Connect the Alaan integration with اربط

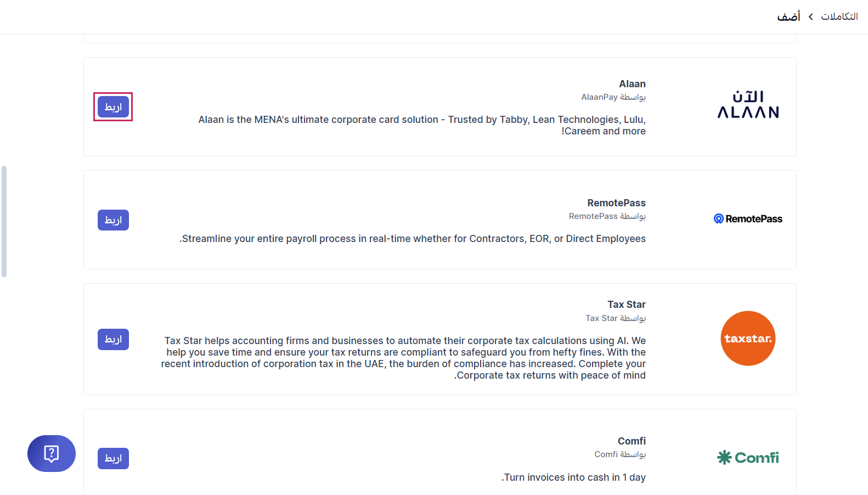[113, 107]
